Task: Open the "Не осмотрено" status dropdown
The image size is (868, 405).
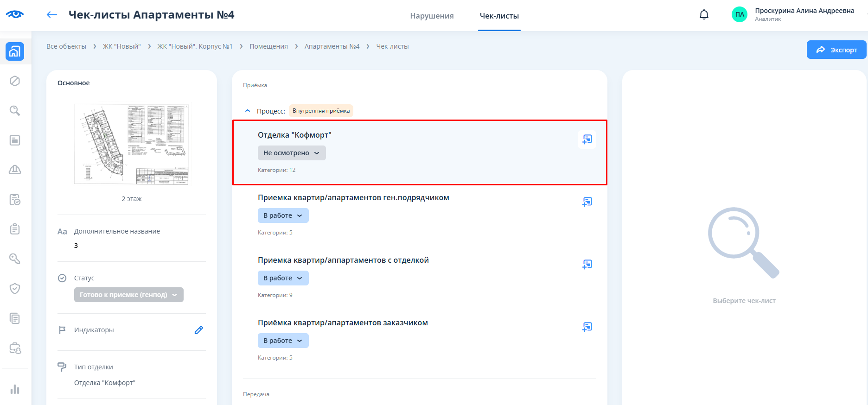Action: tap(292, 153)
